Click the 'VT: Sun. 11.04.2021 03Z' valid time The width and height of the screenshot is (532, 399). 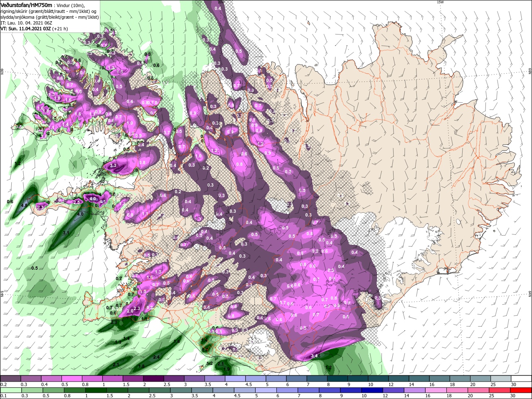click(25, 29)
